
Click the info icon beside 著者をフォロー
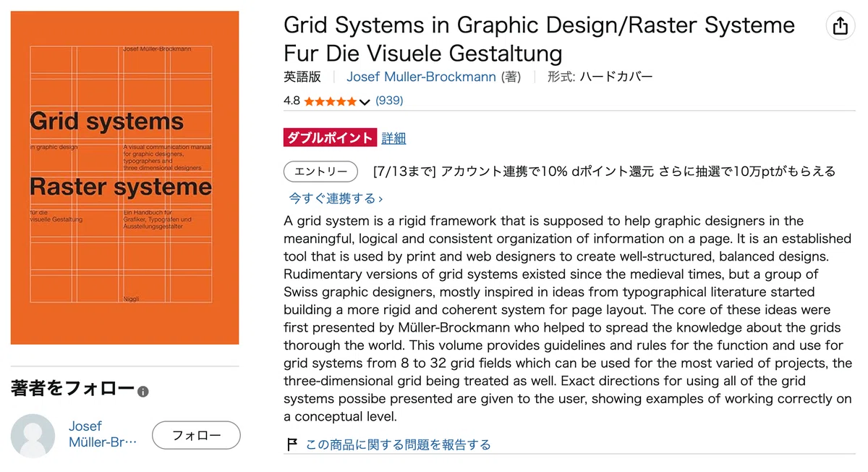click(x=143, y=392)
